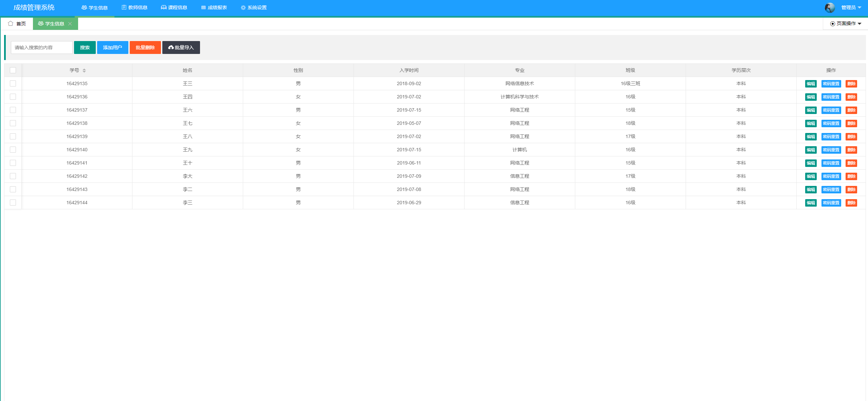Open the 页面操作 dropdown

[846, 23]
